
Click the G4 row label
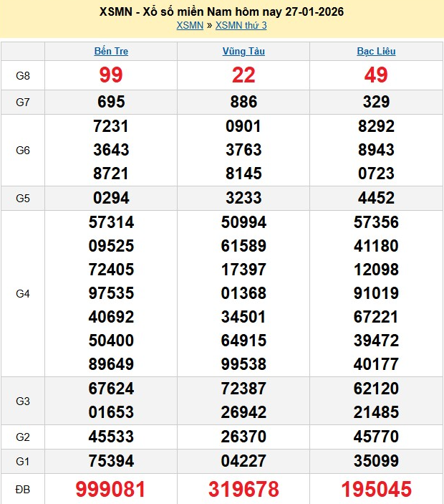coord(23,293)
